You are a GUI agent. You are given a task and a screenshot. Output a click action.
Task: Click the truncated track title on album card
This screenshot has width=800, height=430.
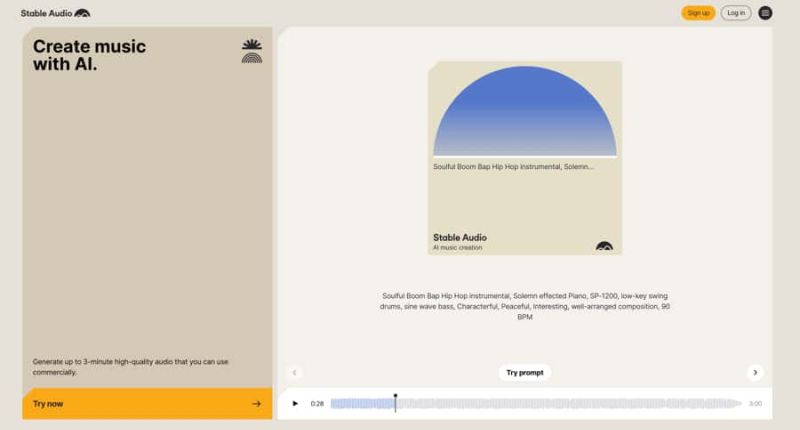point(513,167)
